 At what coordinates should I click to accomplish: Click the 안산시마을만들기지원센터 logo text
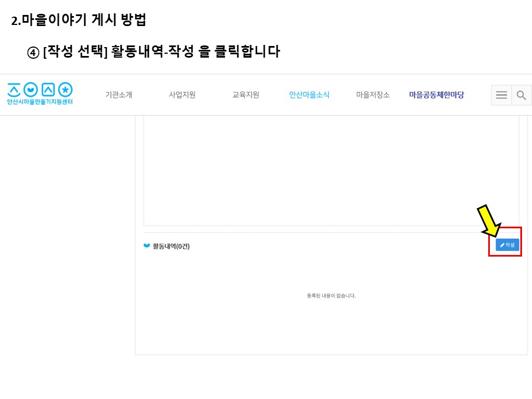pos(40,102)
